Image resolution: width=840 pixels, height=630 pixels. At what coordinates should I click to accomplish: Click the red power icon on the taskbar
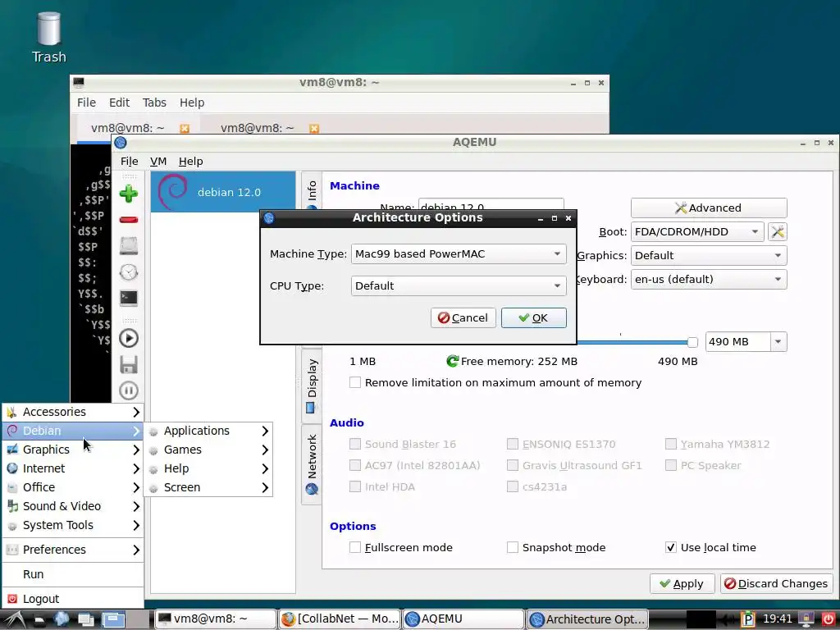(x=829, y=619)
